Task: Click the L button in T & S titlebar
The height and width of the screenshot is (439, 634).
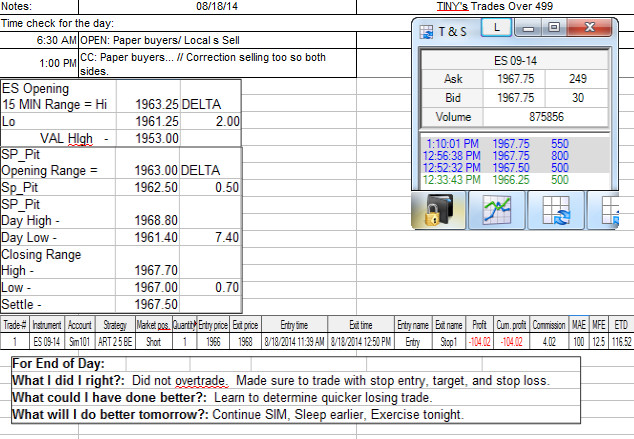Action: tap(497, 28)
